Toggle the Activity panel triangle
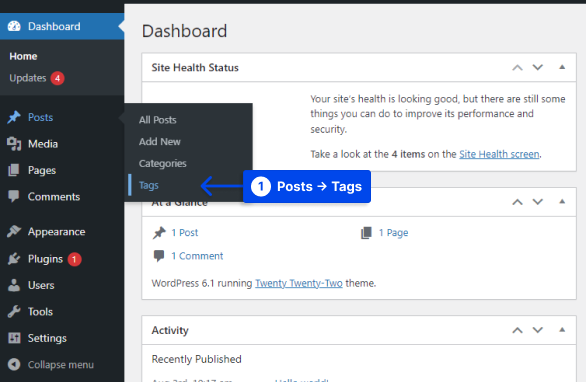Viewport: 586px width, 382px height. click(x=562, y=330)
